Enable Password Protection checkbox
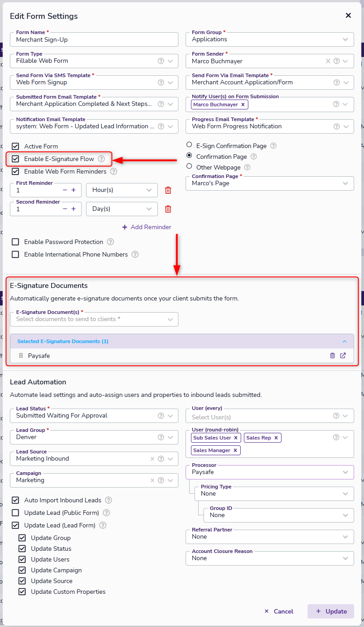 pyautogui.click(x=16, y=242)
